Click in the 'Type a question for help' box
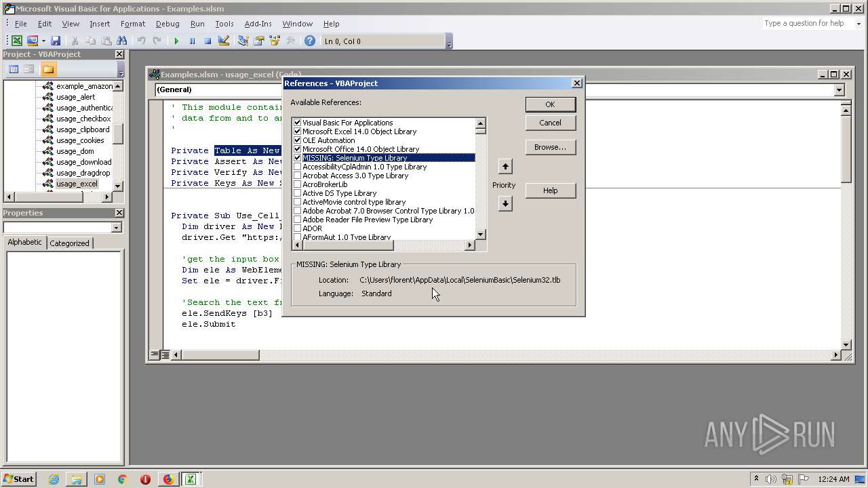Viewport: 868px width, 488px height. point(807,24)
